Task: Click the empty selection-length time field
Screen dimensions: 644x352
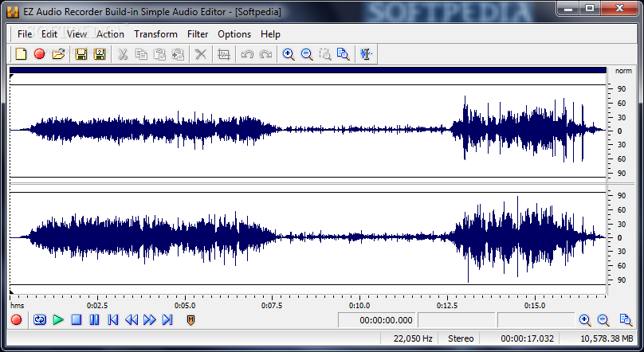Action: click(536, 320)
